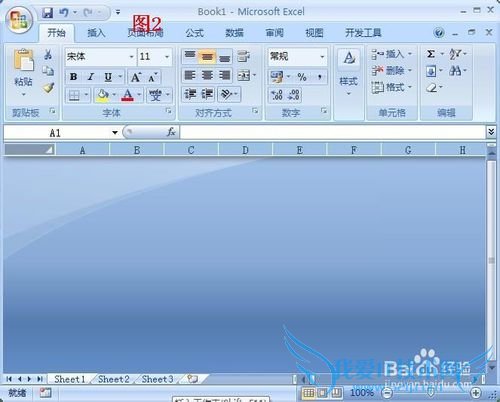Click the 插入 cells button
Image resolution: width=500 pixels, height=402 pixels.
pos(388,54)
